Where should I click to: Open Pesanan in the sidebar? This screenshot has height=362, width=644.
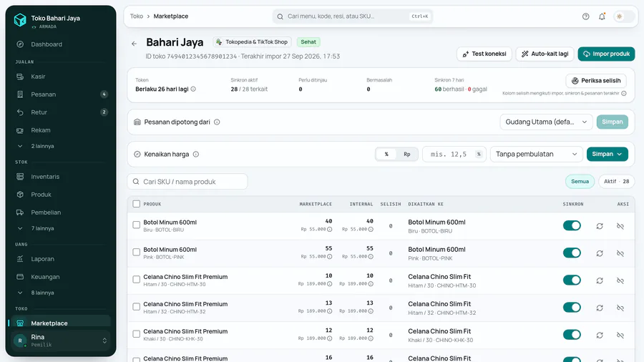coord(61,94)
